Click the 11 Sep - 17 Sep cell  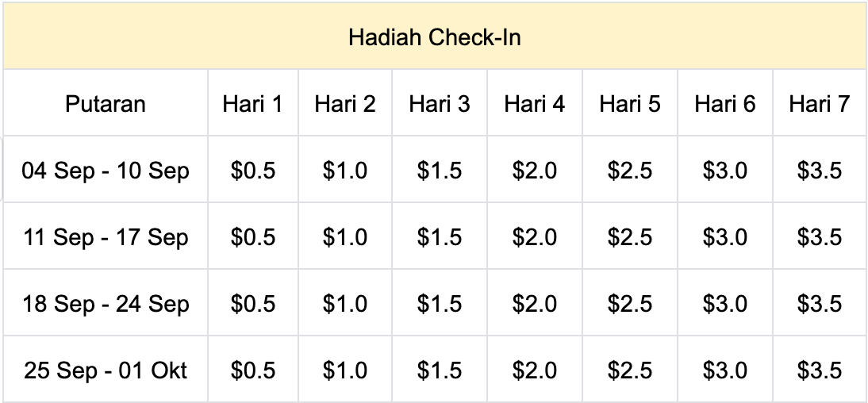[x=106, y=237]
